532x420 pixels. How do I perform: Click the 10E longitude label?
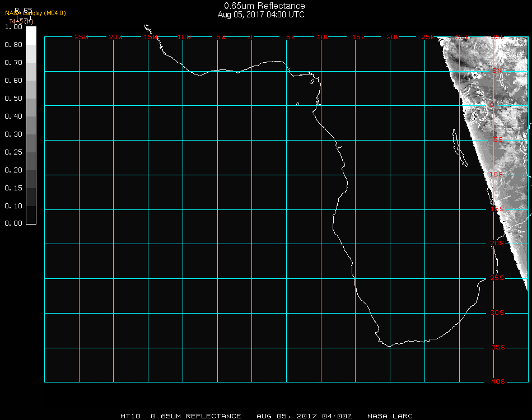tap(324, 37)
